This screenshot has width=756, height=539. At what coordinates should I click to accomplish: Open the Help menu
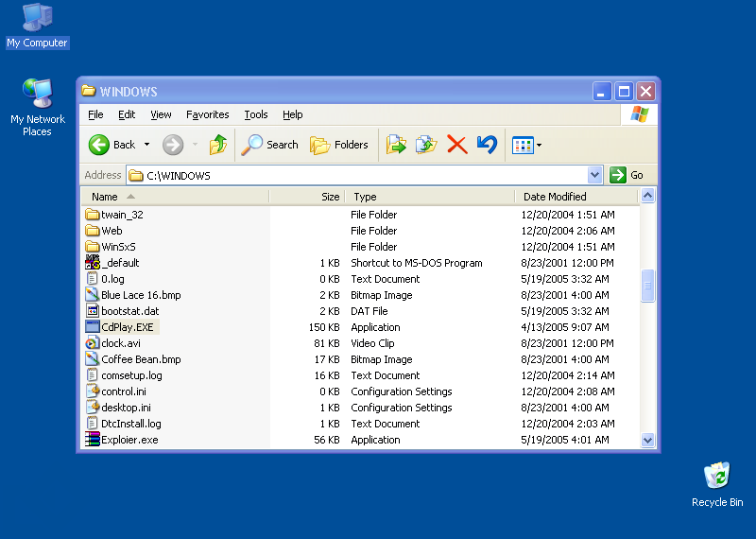point(293,114)
